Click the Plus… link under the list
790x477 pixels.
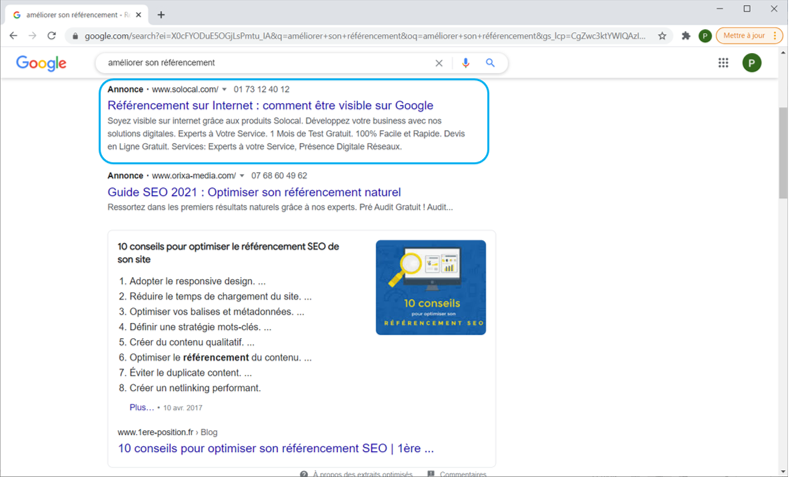[x=142, y=407]
